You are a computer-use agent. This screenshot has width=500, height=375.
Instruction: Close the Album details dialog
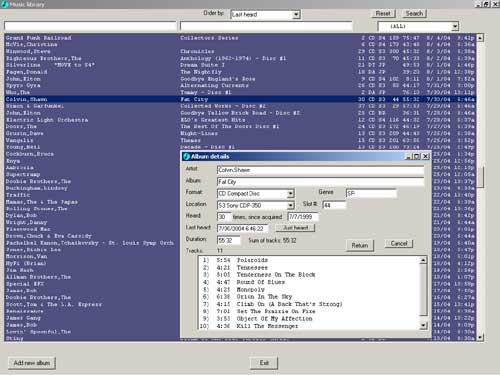[x=426, y=156]
